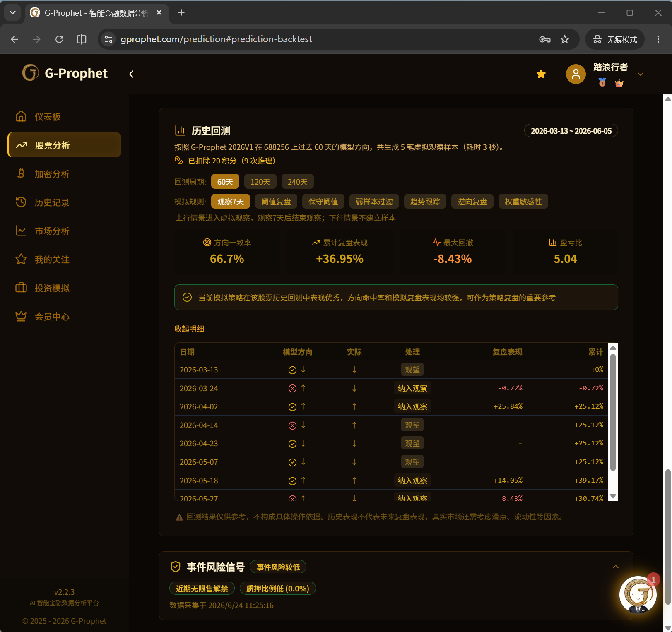Open the mascot chat assistant bubble
672x632 pixels.
638,595
